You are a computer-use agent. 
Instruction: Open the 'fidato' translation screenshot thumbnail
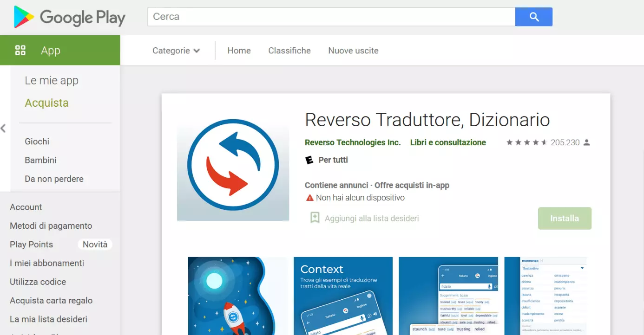[x=448, y=296]
